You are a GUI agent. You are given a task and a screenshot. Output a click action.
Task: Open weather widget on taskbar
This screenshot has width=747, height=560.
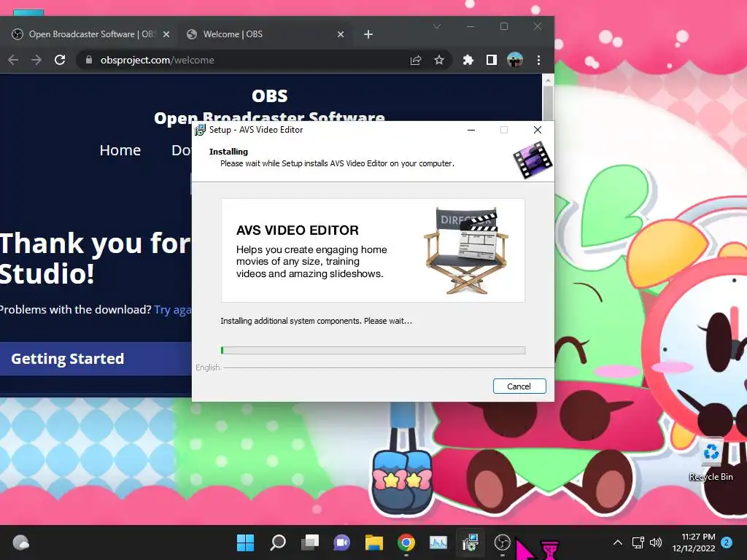20,542
